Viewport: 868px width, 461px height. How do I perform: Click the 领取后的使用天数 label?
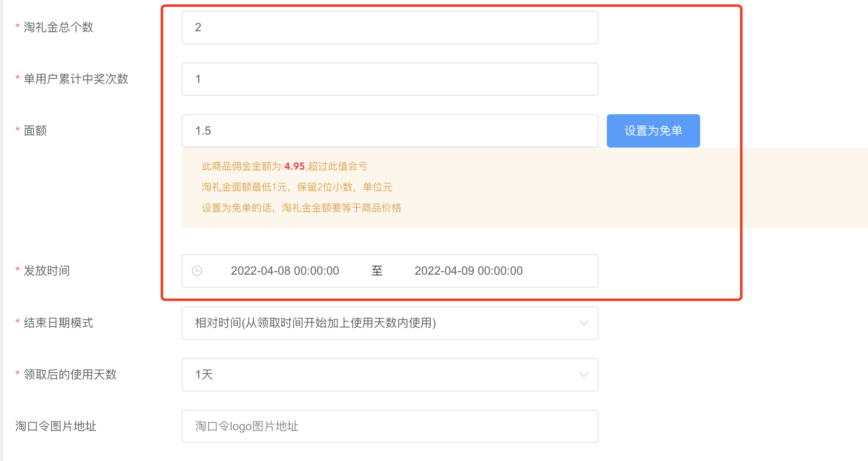click(x=70, y=375)
